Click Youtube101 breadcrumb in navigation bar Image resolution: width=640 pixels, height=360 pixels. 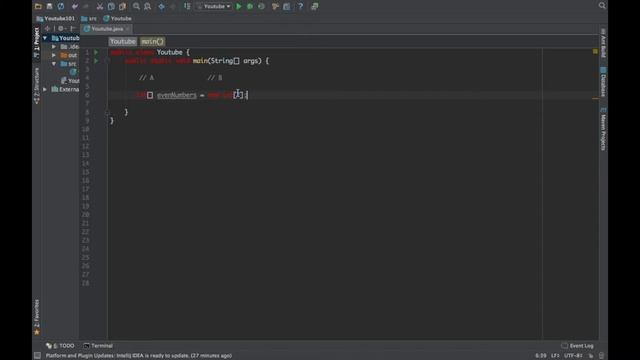[x=56, y=19]
